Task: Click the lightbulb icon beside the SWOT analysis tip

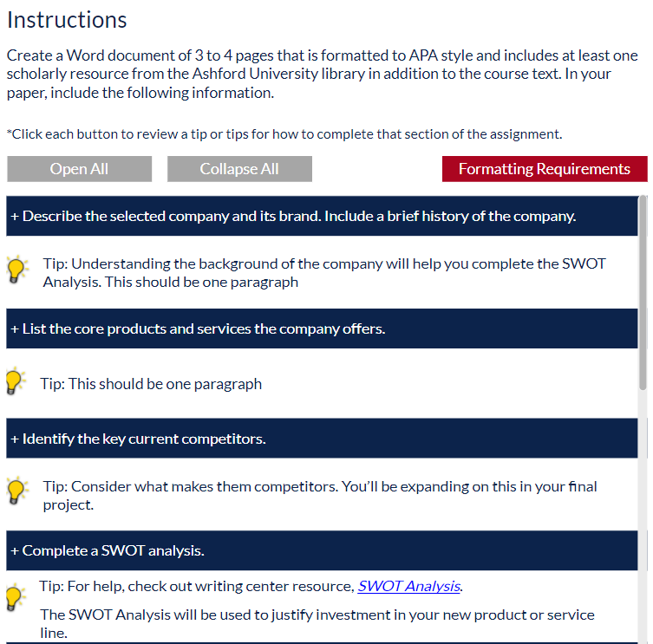Action: tap(16, 598)
